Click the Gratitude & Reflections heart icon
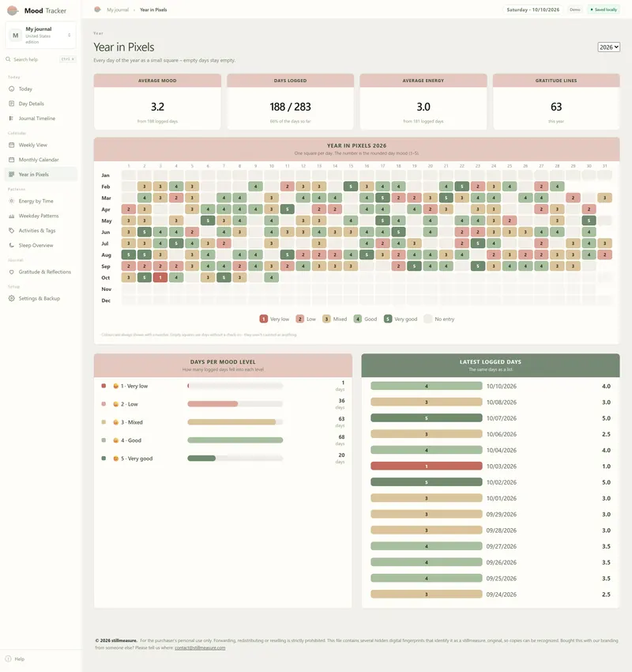The width and height of the screenshot is (632, 672). [x=12, y=272]
